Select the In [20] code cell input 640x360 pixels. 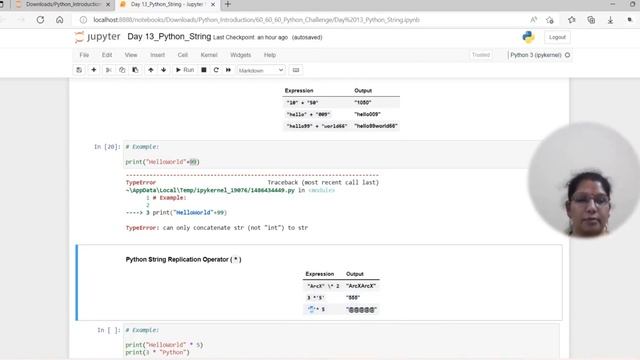331,154
